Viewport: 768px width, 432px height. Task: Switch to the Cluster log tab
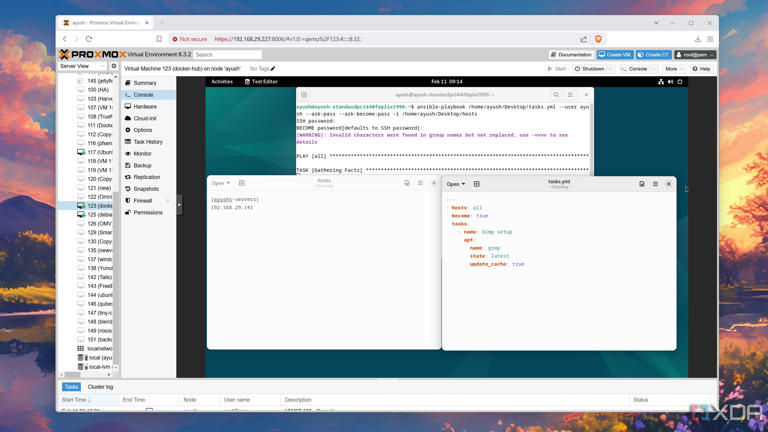click(x=100, y=387)
